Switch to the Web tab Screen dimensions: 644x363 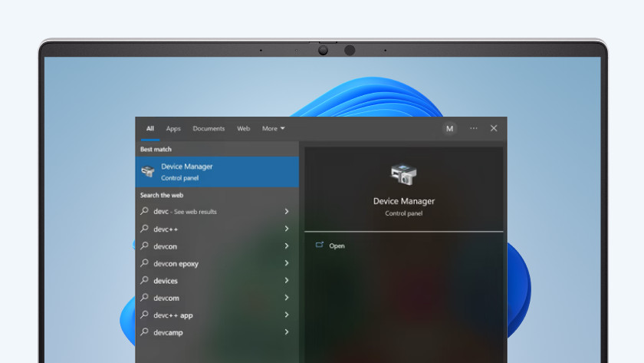click(x=243, y=129)
